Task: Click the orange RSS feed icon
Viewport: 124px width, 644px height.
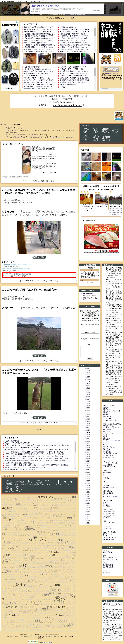Action: [x=117, y=58]
